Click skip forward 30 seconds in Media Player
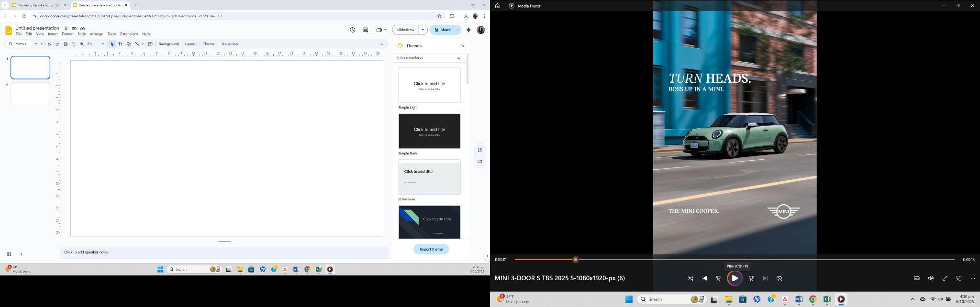980x307 pixels. [x=751, y=278]
